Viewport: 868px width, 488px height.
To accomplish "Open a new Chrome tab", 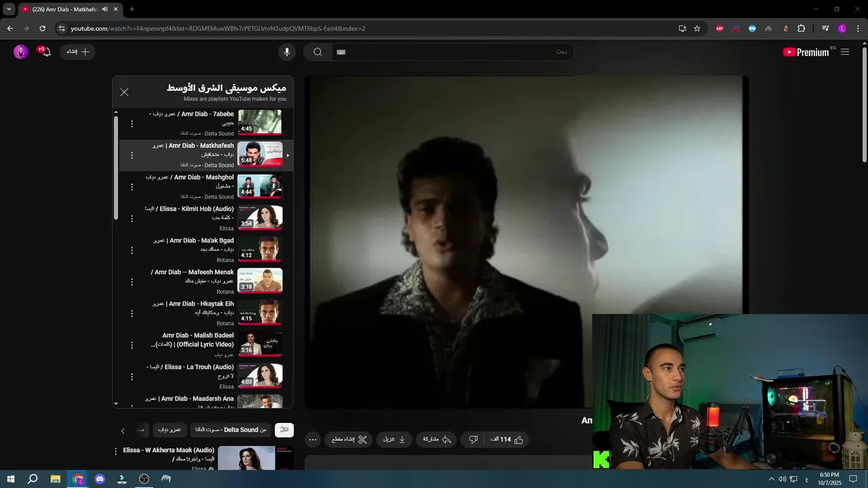I will (x=132, y=9).
